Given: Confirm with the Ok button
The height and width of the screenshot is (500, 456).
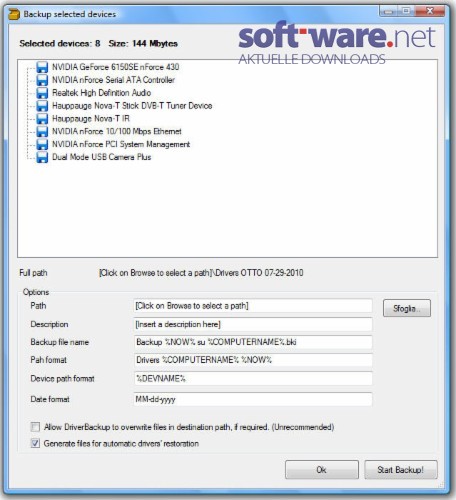Looking at the screenshot, I should [322, 470].
